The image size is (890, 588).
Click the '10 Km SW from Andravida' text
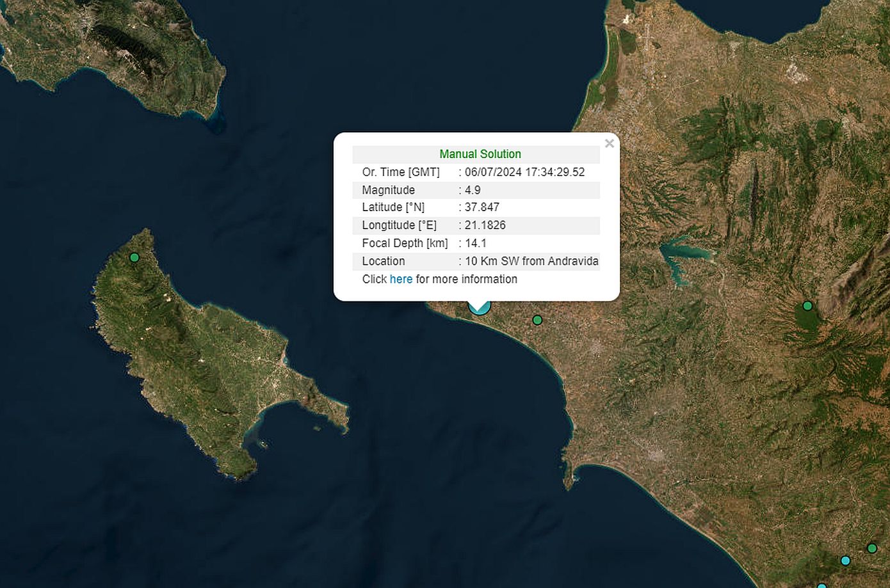point(531,261)
